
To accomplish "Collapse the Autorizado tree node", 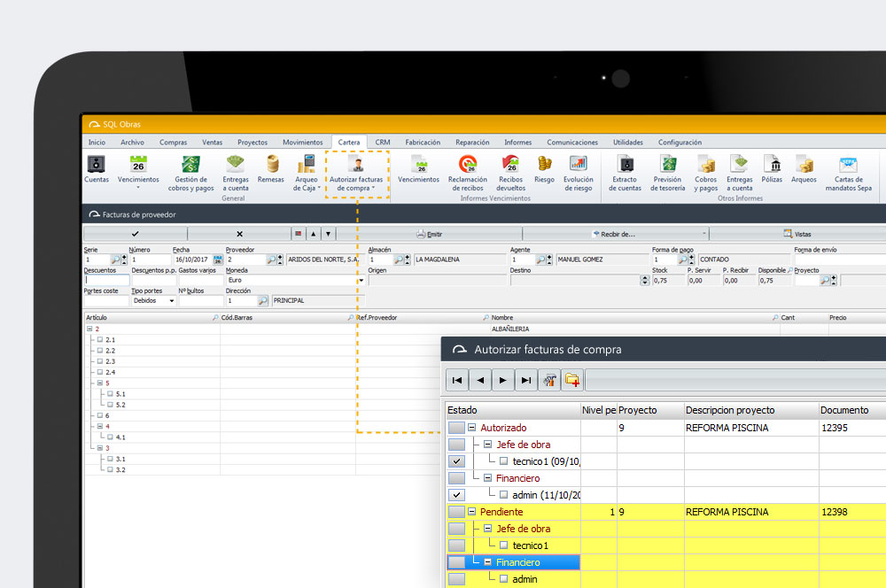I will pyautogui.click(x=471, y=428).
